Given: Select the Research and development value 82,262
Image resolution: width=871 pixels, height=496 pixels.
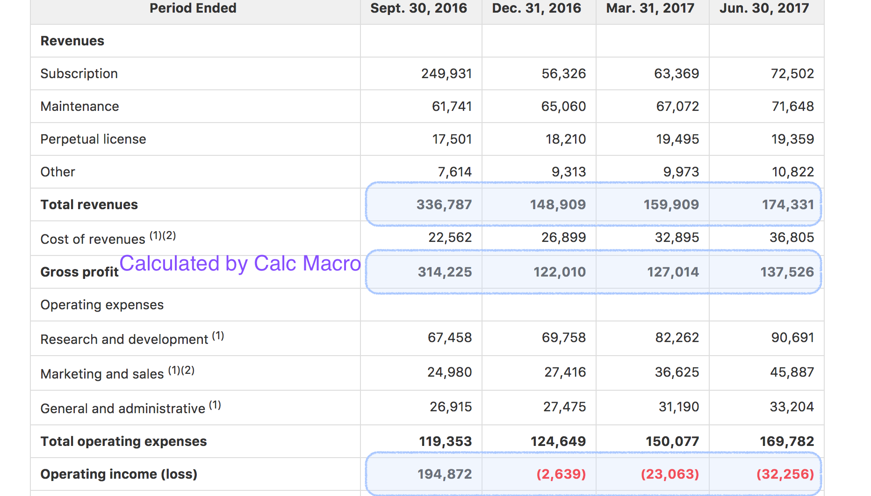Looking at the screenshot, I should coord(677,338).
